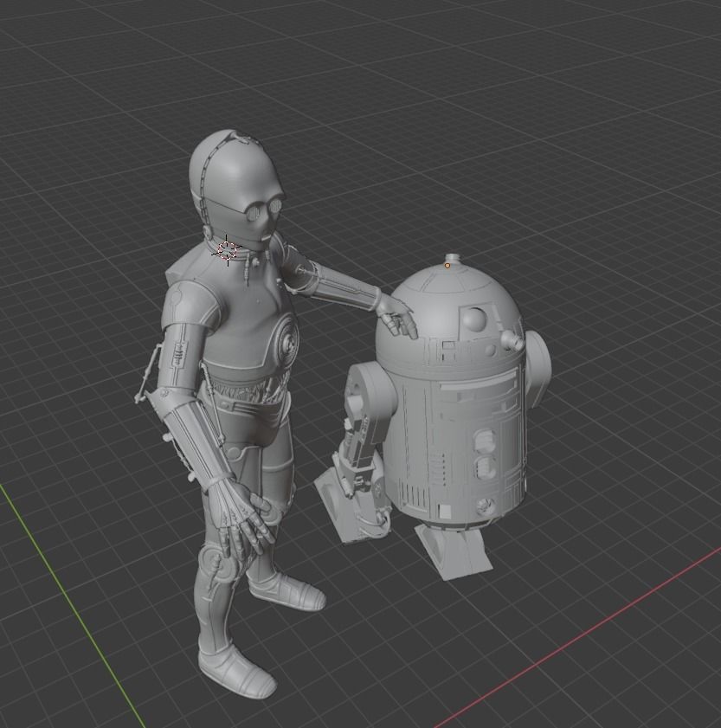This screenshot has height=728, width=721.
Task: Select the C-3PO model by its head
Action: click(x=235, y=189)
